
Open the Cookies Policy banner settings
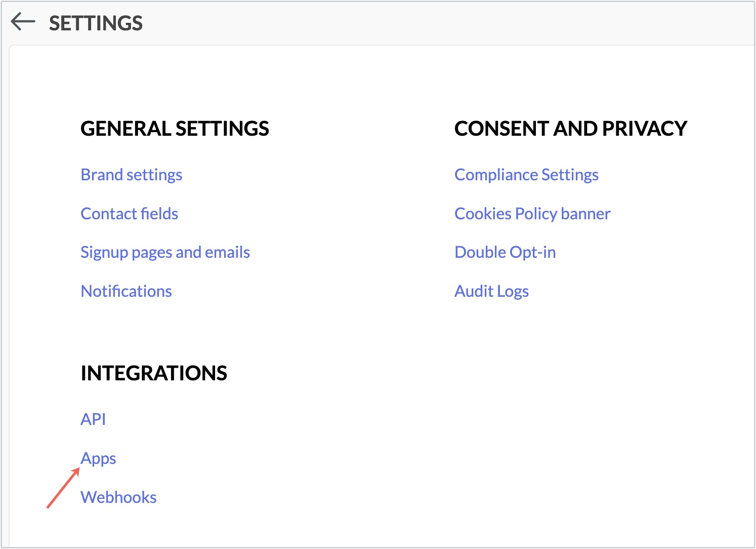pos(532,213)
